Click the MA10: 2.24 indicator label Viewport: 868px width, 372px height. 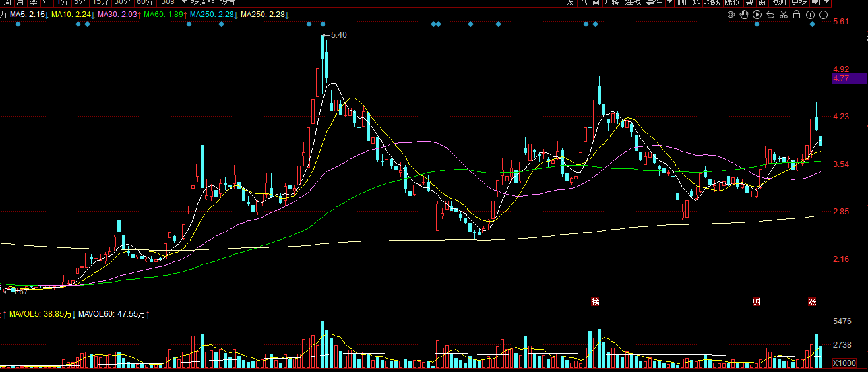click(73, 15)
